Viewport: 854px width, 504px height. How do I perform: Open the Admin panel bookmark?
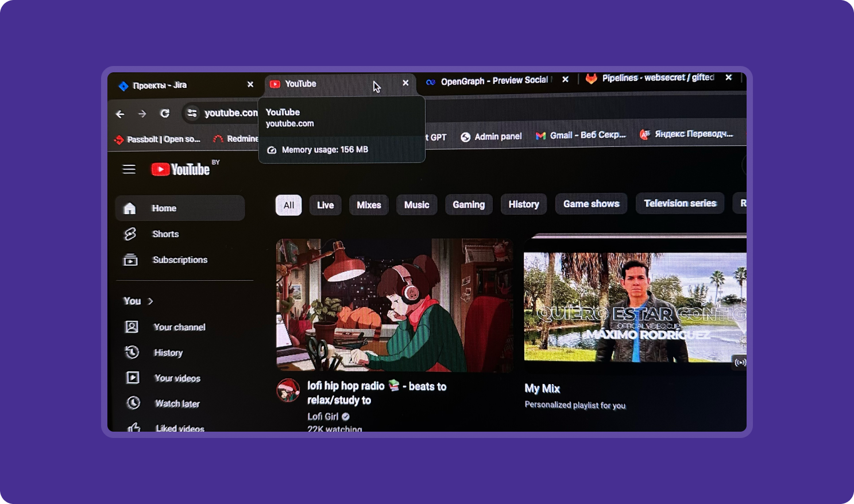point(492,137)
